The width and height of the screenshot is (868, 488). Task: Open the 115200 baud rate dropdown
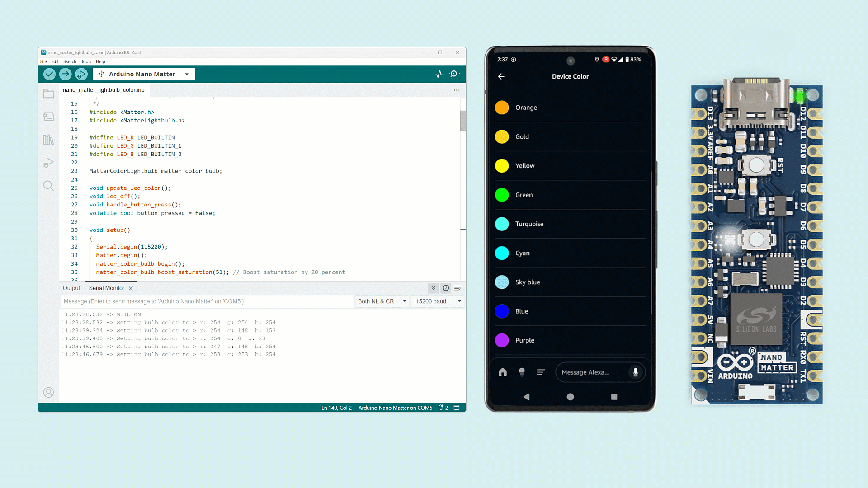(437, 301)
